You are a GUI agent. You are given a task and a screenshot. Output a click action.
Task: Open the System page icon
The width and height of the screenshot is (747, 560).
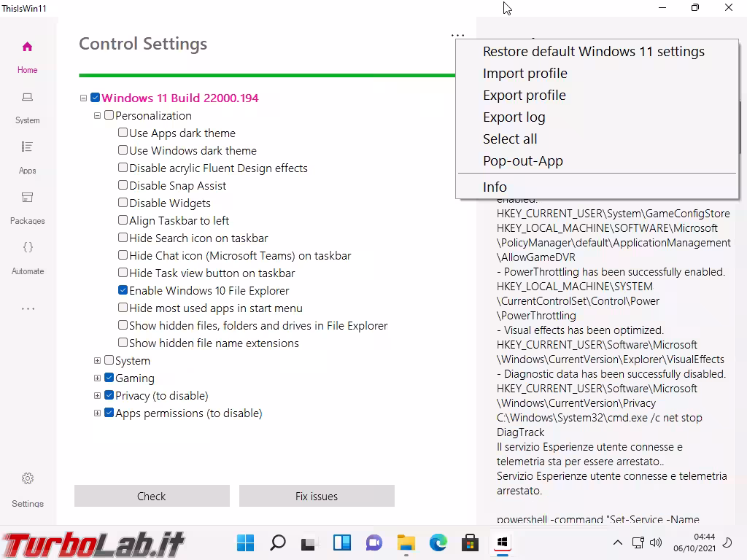[x=27, y=97]
